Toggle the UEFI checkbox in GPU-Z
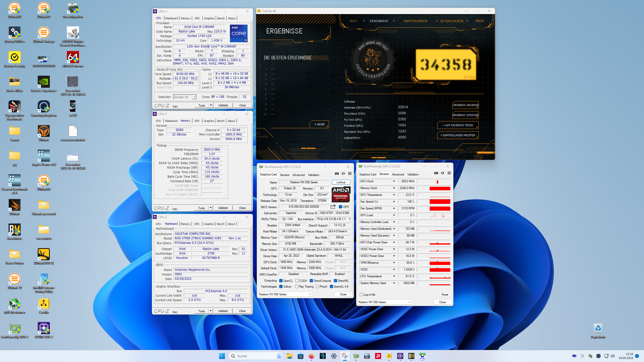Viewport: 644px width, 362px height. [x=340, y=207]
